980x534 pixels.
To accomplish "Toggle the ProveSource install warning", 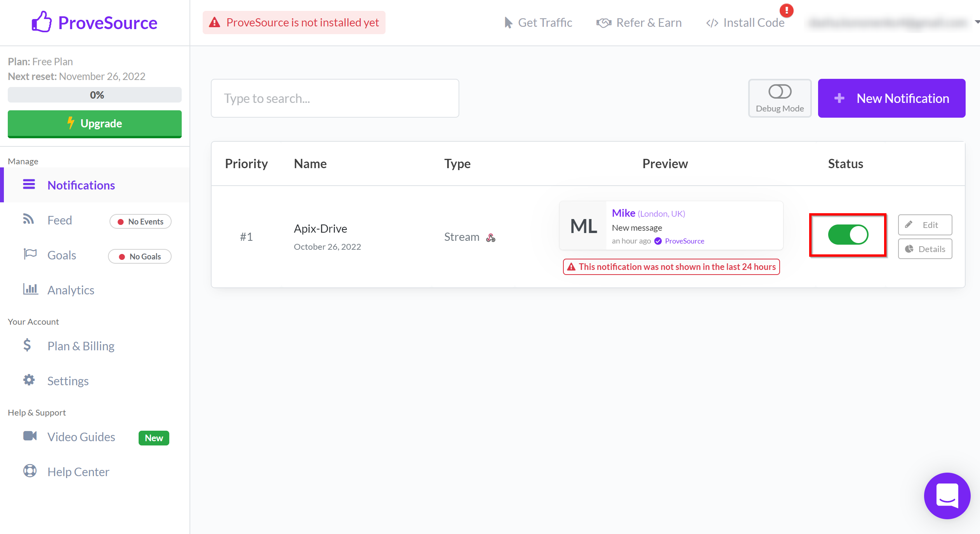I will [x=294, y=23].
